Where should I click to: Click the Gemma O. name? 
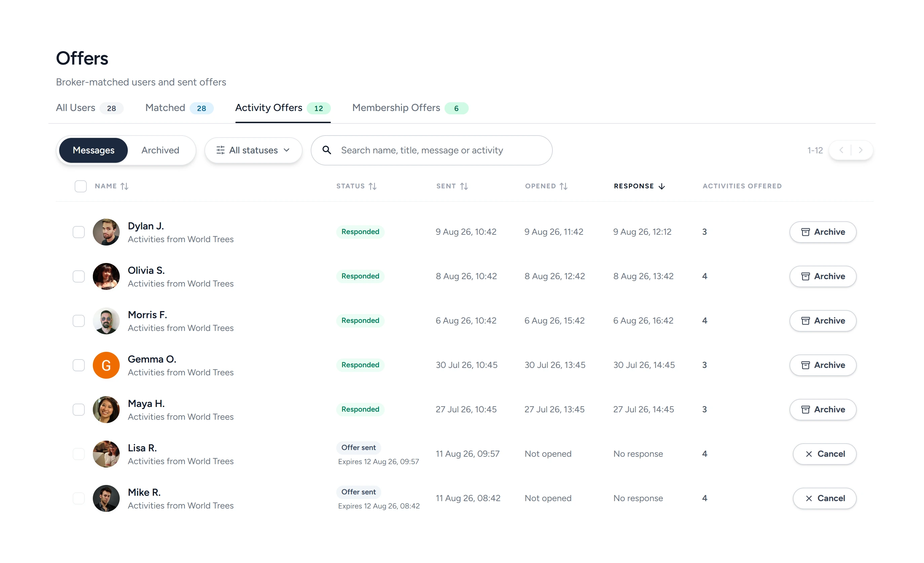point(152,359)
